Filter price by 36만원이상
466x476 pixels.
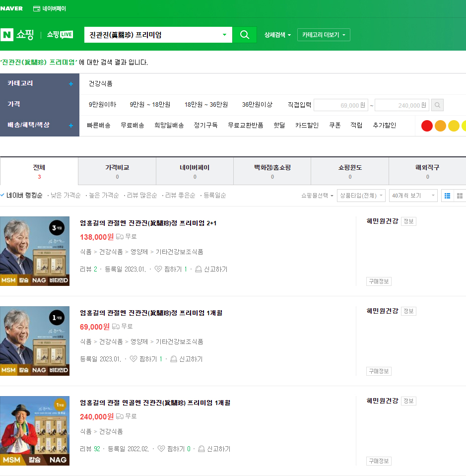pos(257,105)
